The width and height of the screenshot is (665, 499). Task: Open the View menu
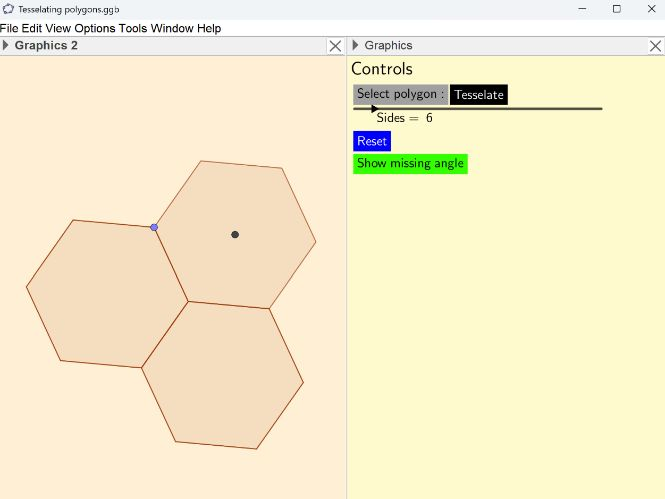click(x=58, y=28)
